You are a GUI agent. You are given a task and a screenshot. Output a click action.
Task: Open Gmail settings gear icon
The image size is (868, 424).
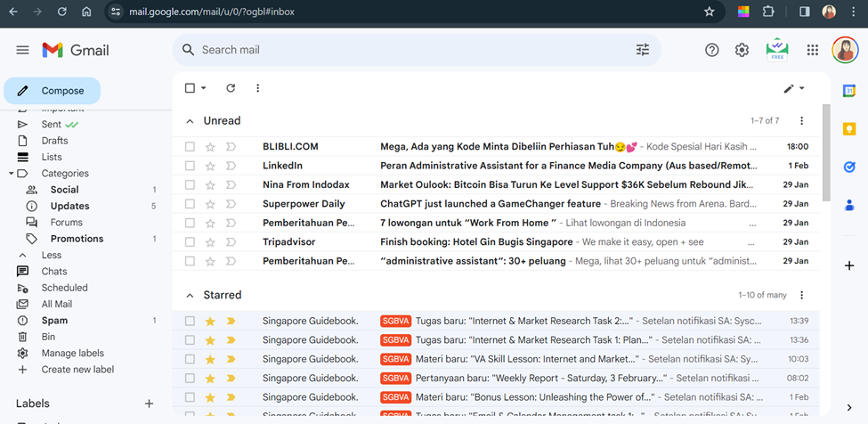click(x=742, y=50)
